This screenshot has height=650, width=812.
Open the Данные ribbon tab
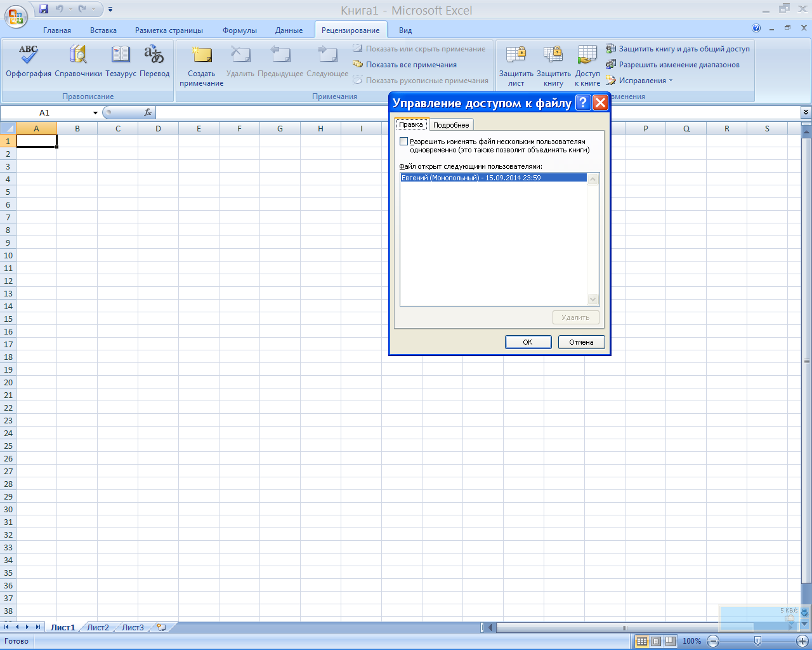[x=289, y=30]
